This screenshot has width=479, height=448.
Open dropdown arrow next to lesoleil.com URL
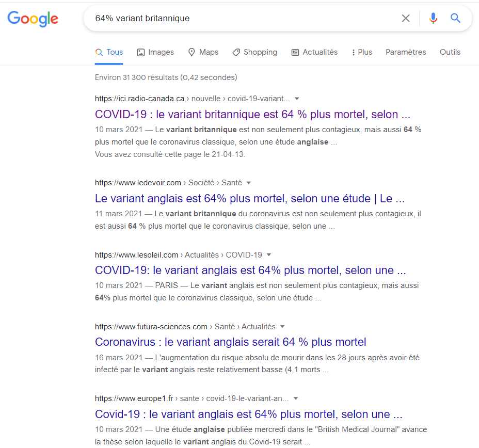[x=269, y=255]
